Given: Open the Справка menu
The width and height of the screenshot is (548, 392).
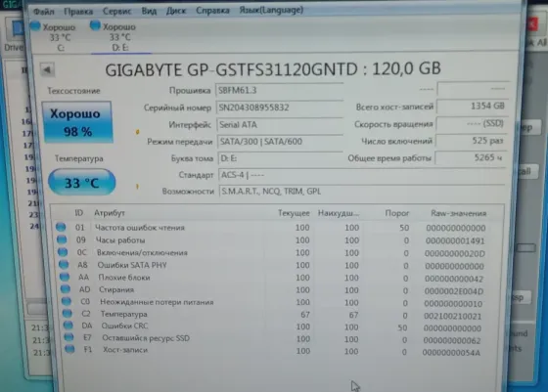Looking at the screenshot, I should point(212,11).
